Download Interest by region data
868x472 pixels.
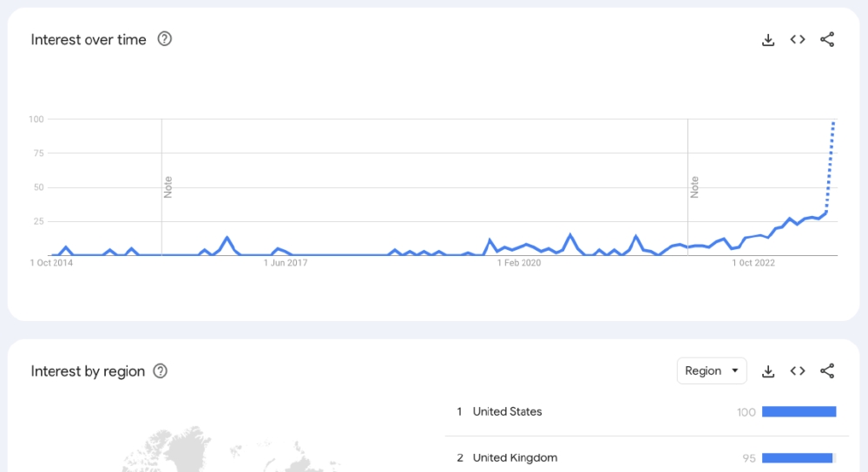point(768,371)
